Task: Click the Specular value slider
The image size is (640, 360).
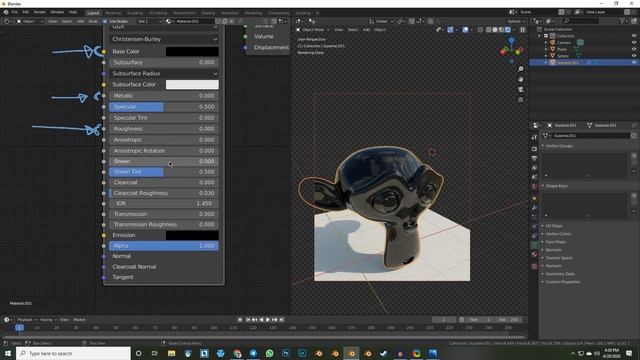Action: coord(164,107)
